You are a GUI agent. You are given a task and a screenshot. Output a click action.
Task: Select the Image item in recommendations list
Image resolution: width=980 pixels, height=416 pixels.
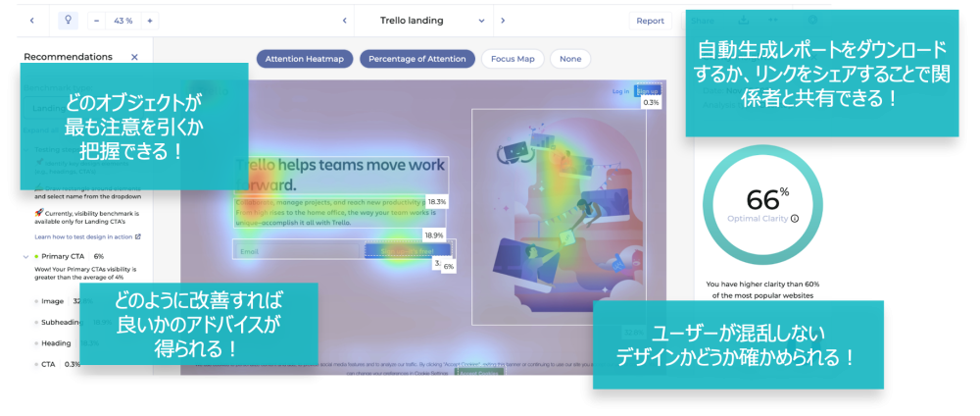coord(55,301)
